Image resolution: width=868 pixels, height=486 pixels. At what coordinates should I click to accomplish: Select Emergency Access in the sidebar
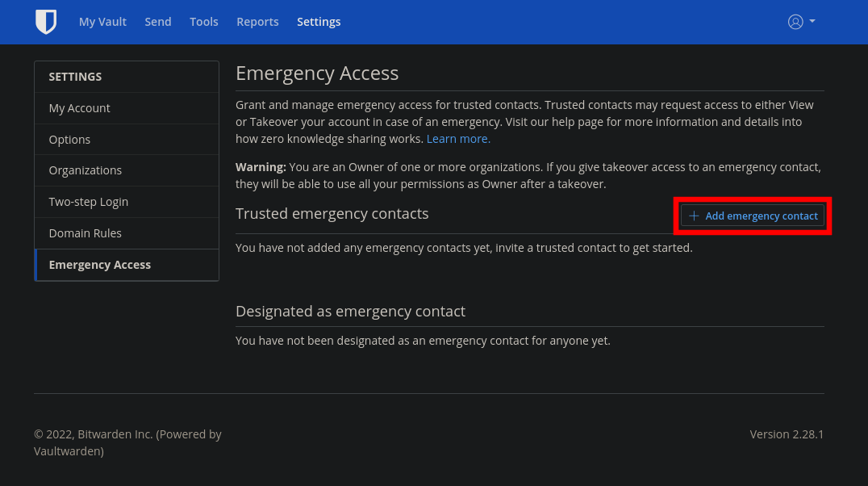pyautogui.click(x=127, y=265)
